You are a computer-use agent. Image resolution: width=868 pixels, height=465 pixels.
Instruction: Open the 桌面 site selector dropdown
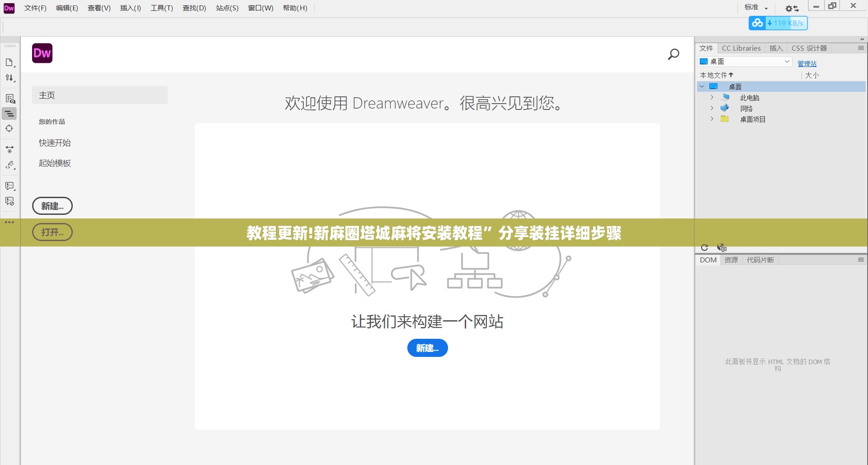pos(745,62)
